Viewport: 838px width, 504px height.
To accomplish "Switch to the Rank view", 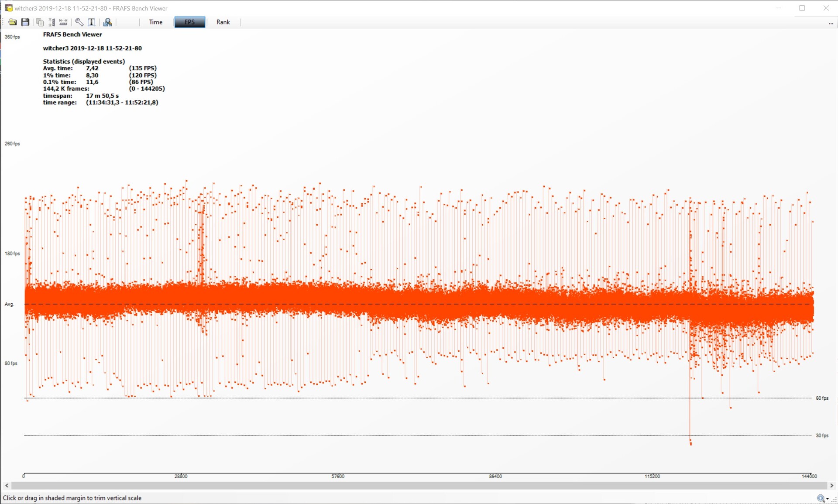I will 223,22.
